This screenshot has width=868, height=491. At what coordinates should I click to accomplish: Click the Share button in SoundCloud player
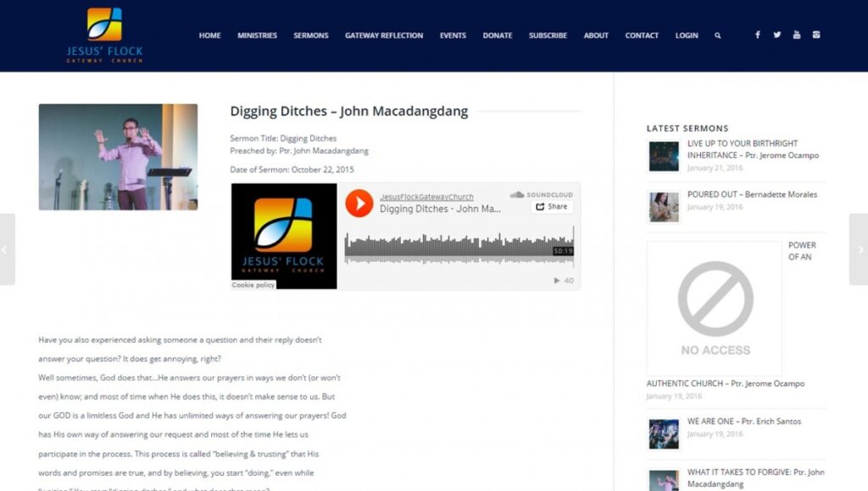pyautogui.click(x=552, y=207)
